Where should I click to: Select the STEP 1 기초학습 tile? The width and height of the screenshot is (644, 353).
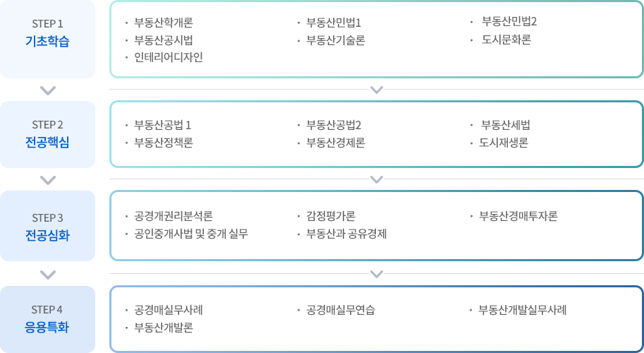point(48,39)
